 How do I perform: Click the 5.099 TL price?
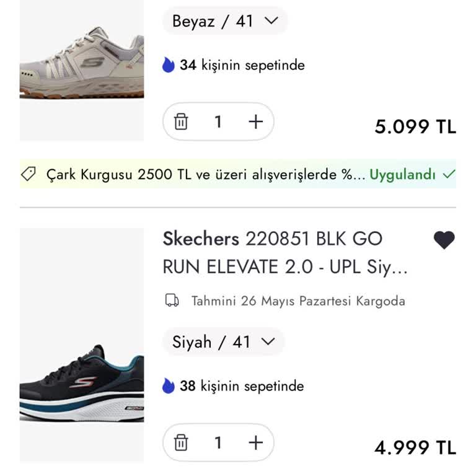pos(415,126)
